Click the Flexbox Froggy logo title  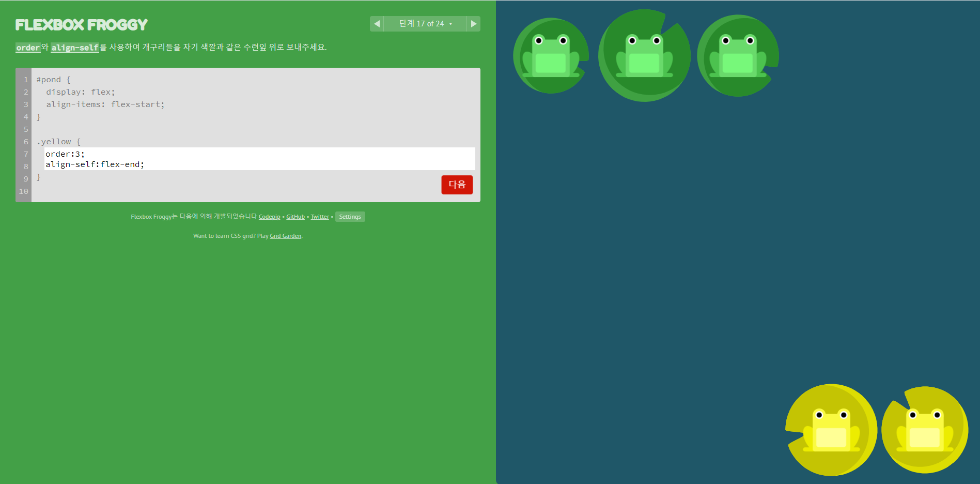pyautogui.click(x=82, y=25)
